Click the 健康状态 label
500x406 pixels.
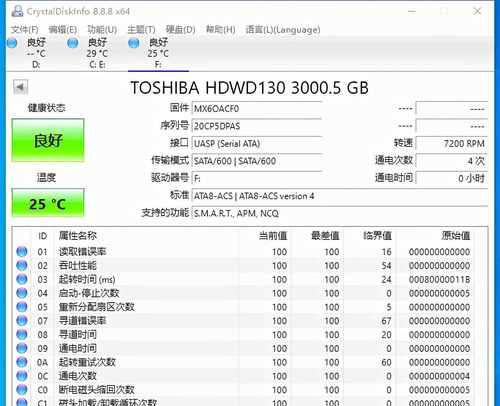(x=47, y=108)
